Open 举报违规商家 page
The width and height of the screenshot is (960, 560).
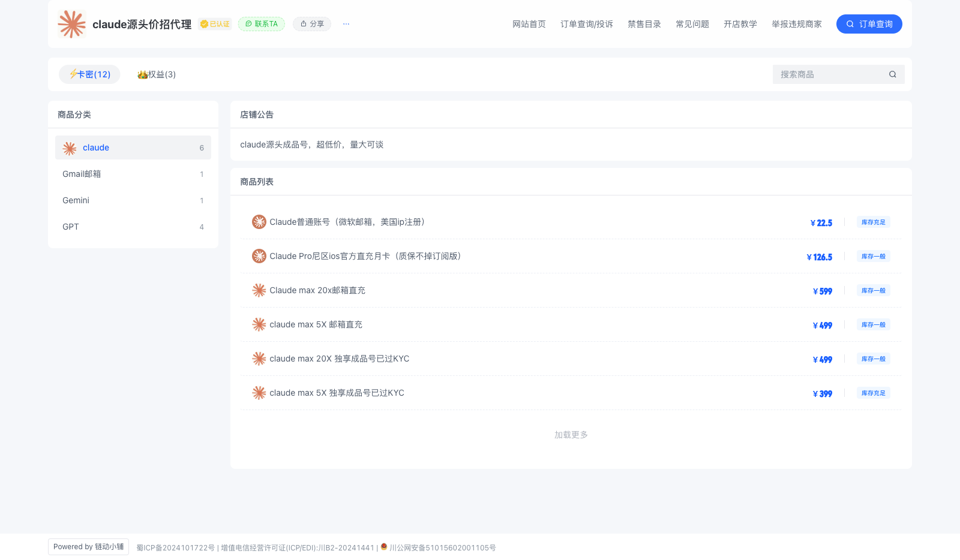tap(797, 24)
